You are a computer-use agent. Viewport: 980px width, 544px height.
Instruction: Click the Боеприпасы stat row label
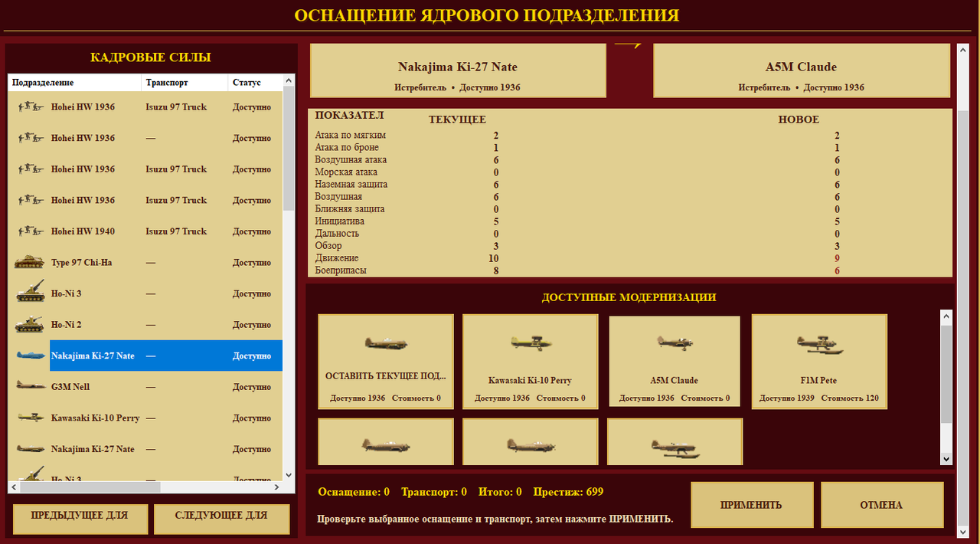coord(342,270)
